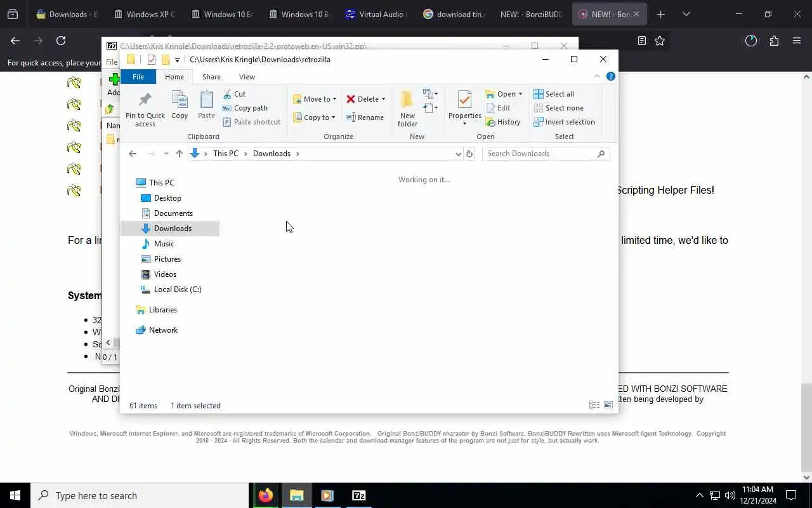Expand the address bar history dropdown
This screenshot has width=812, height=508.
point(458,154)
